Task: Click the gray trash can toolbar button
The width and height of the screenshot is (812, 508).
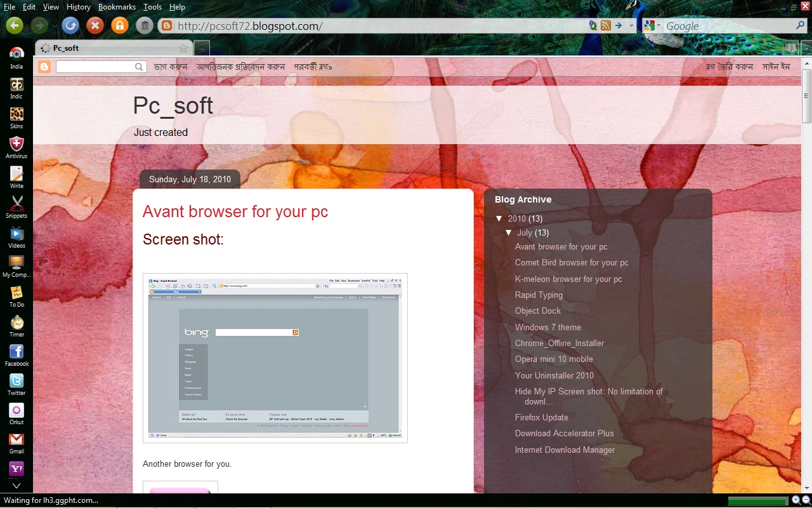Action: tap(145, 25)
